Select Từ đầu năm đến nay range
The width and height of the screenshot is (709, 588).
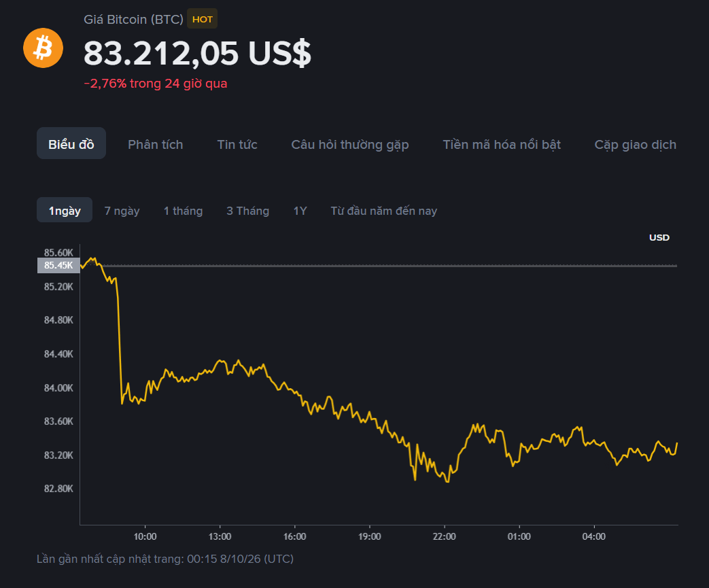[x=383, y=211]
